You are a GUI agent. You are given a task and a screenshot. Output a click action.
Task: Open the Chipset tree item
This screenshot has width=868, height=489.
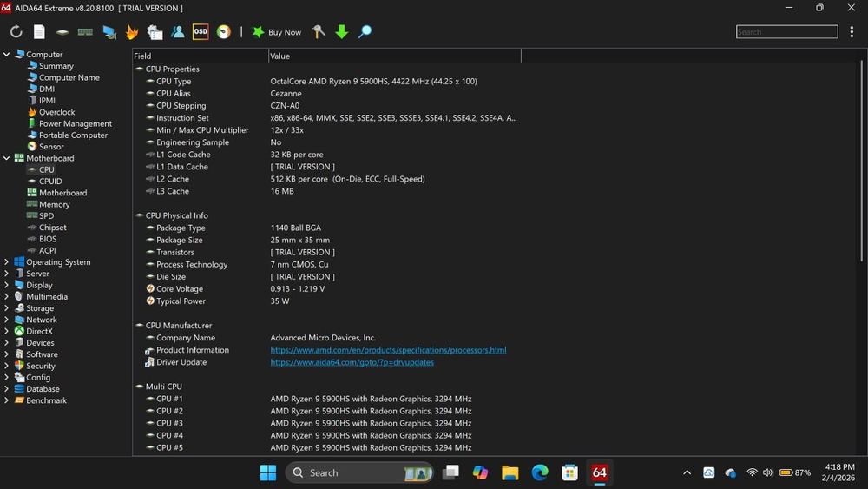click(53, 228)
